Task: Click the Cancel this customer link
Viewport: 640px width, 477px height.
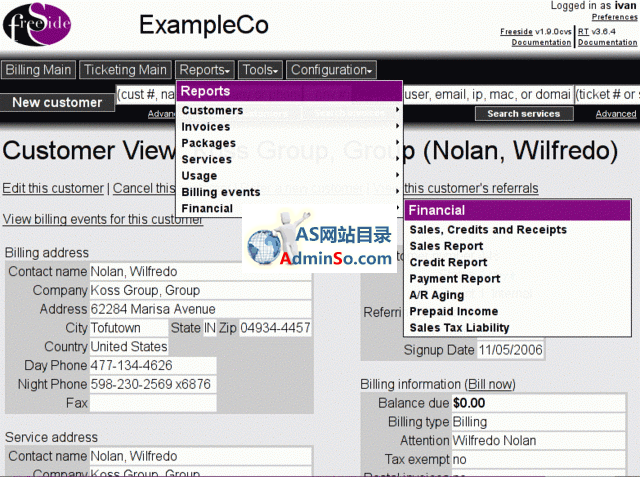Action: coord(144,188)
